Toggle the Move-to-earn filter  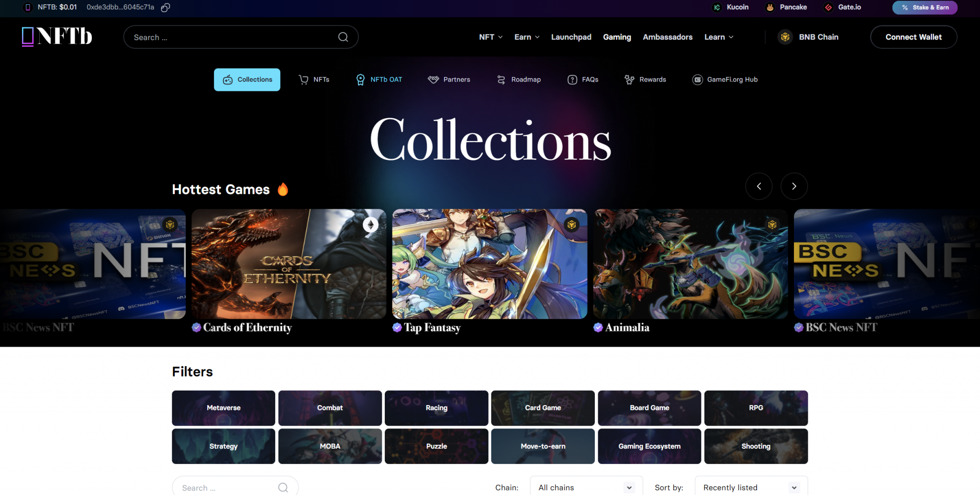(543, 446)
